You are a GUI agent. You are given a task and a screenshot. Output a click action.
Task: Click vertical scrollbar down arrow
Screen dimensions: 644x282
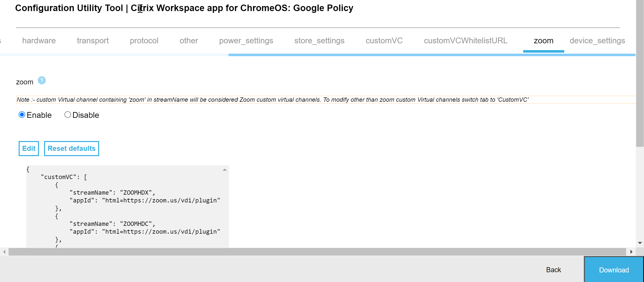pos(640,243)
